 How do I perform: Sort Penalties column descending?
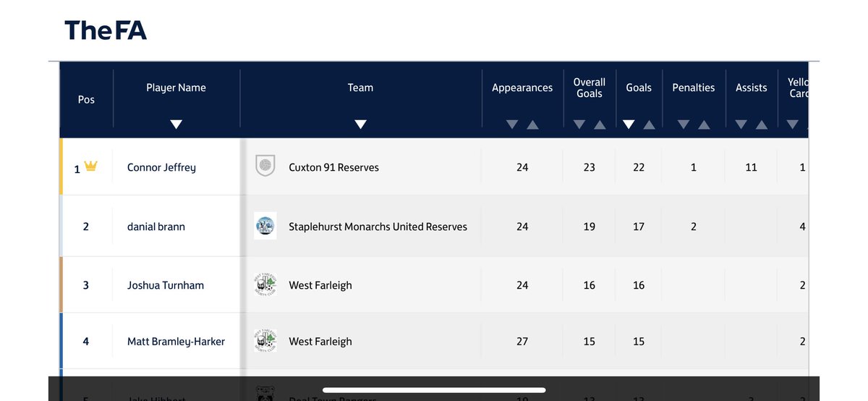tap(683, 124)
